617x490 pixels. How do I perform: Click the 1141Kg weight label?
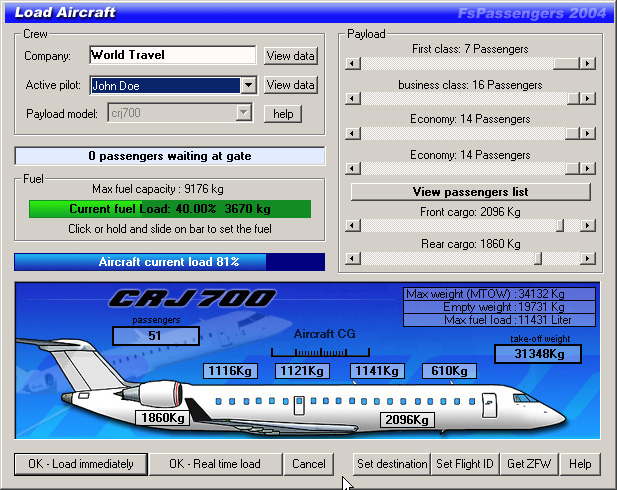pyautogui.click(x=377, y=371)
